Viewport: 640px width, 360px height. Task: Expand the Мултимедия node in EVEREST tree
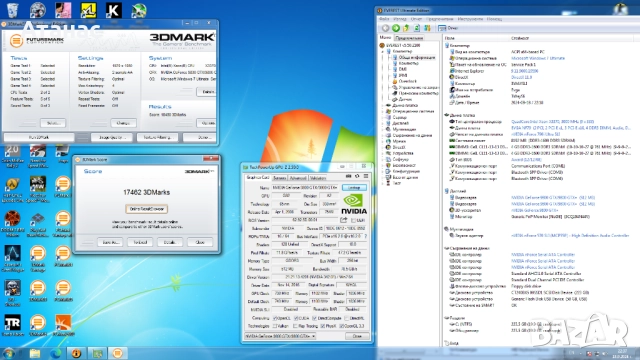(383, 129)
